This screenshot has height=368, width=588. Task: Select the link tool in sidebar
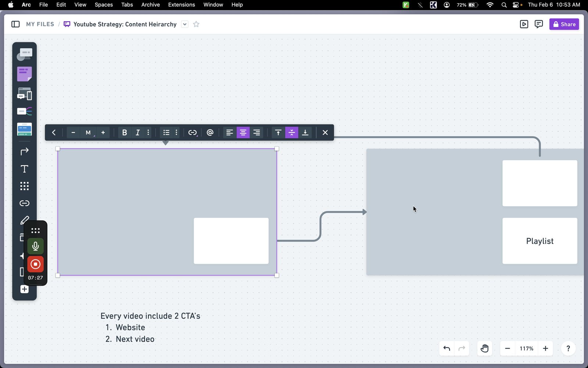coord(24,203)
